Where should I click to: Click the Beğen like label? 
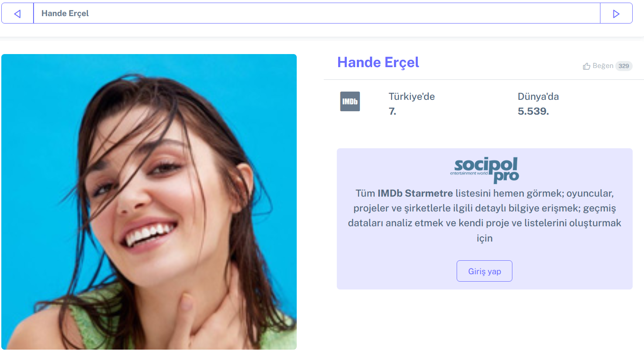(603, 66)
